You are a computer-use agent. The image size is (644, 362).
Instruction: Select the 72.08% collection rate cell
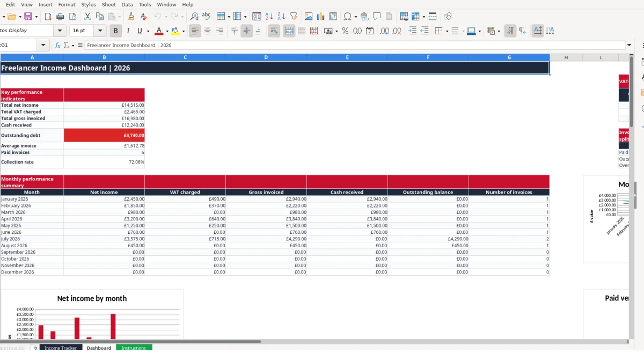(104, 162)
